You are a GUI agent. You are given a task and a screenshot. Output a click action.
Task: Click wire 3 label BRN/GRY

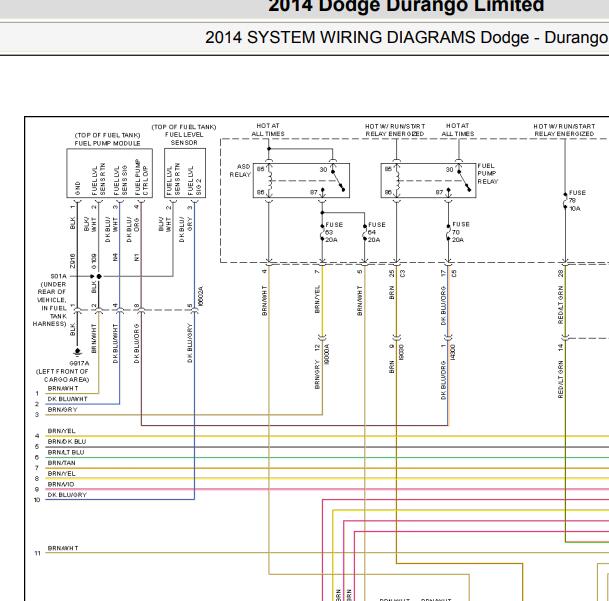[63, 410]
